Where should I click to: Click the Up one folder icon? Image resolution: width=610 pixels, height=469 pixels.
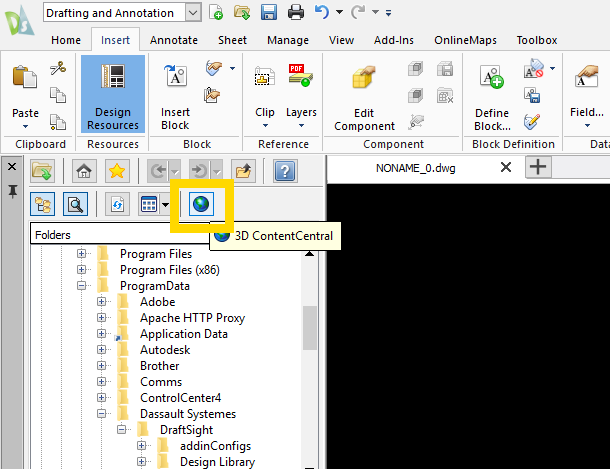[243, 171]
